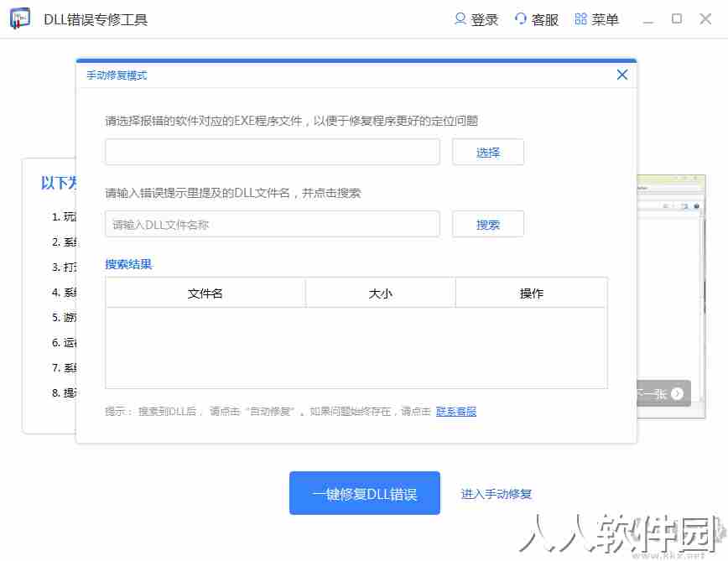Viewport: 728px width, 561px height.
Task: Click the 搜索 search button
Action: pos(488,224)
